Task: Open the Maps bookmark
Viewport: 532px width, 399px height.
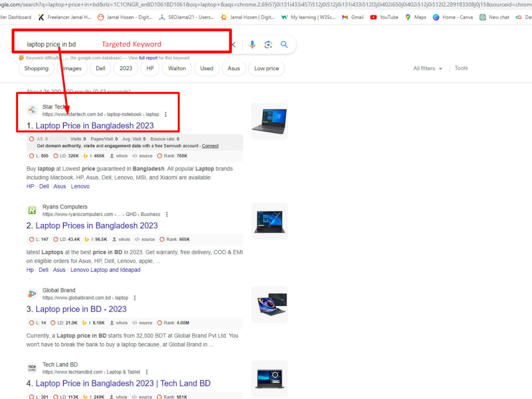Action: coord(415,18)
